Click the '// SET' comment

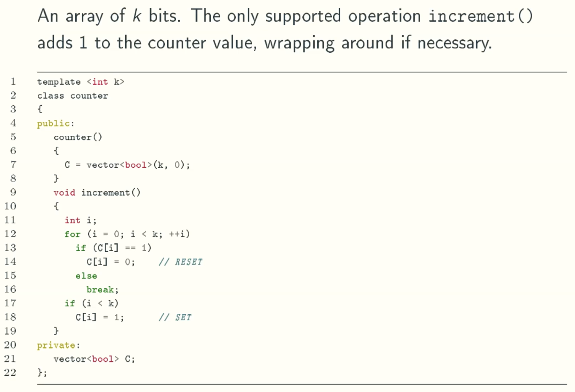[x=175, y=317]
